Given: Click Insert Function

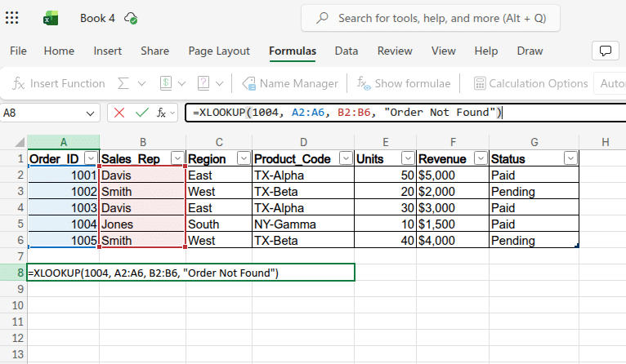Looking at the screenshot, I should click(x=59, y=83).
